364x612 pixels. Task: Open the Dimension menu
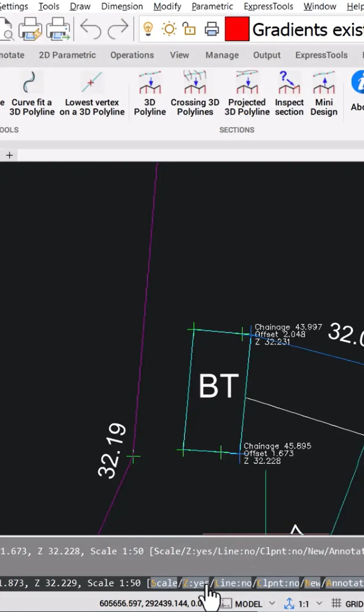click(122, 7)
